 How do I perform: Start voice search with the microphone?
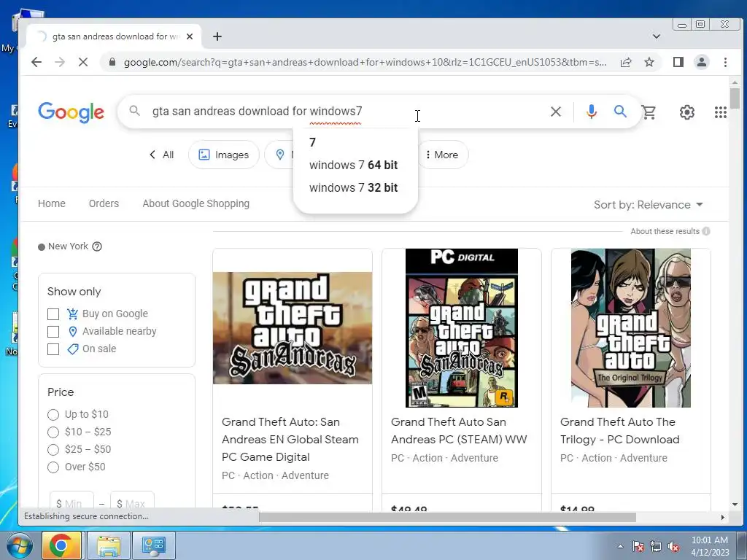(x=591, y=112)
